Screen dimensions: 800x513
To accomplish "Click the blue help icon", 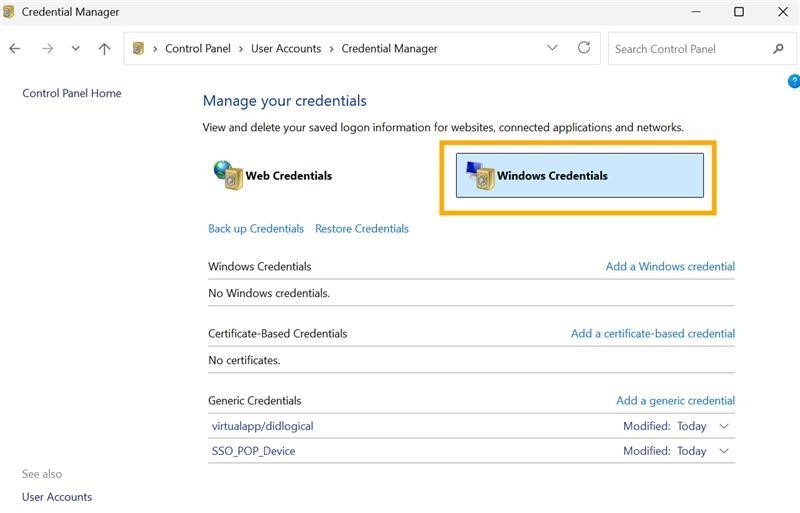I will point(794,81).
